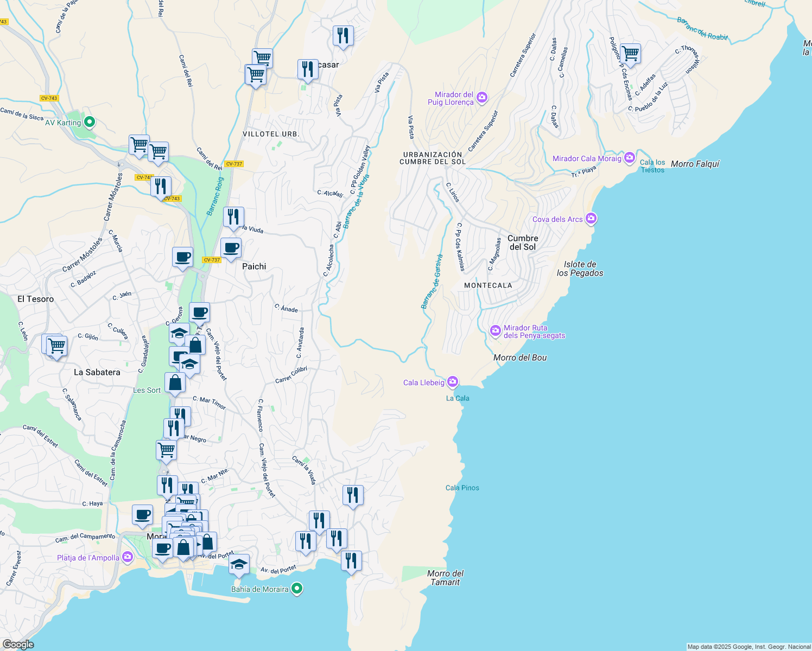Open the Mirador del Puig Llorença viewpoint marker
Image resolution: width=812 pixels, height=651 pixels.
tap(481, 97)
